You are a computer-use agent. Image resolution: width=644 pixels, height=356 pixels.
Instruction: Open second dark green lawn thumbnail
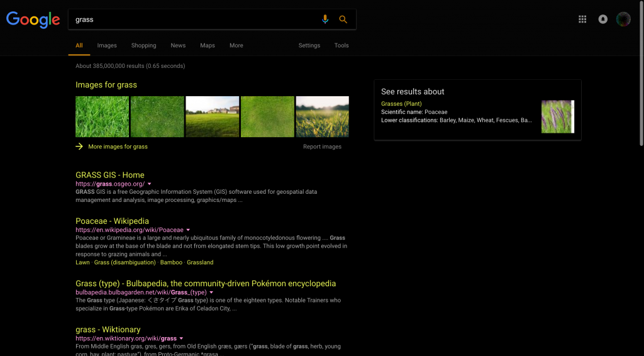[x=157, y=116]
